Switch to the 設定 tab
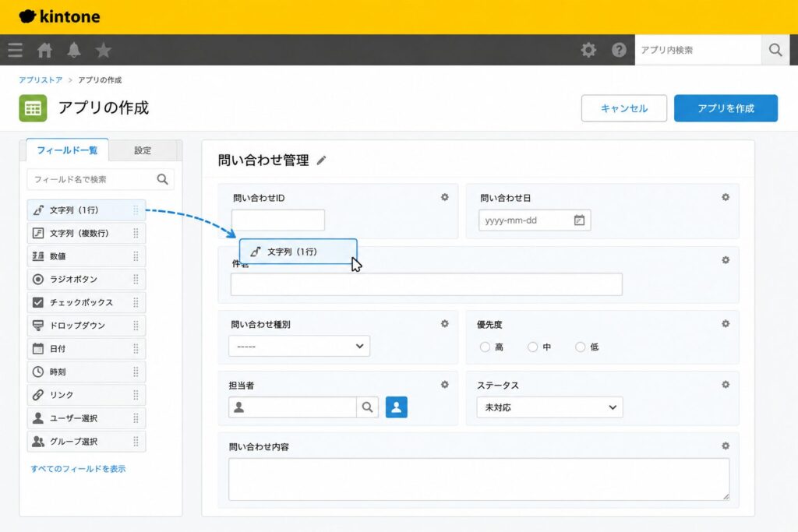 (143, 150)
